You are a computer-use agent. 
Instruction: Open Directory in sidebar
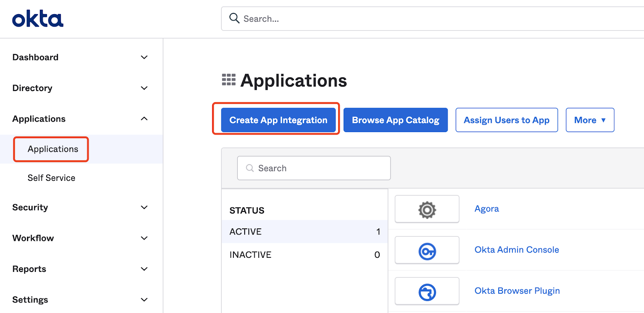[32, 88]
